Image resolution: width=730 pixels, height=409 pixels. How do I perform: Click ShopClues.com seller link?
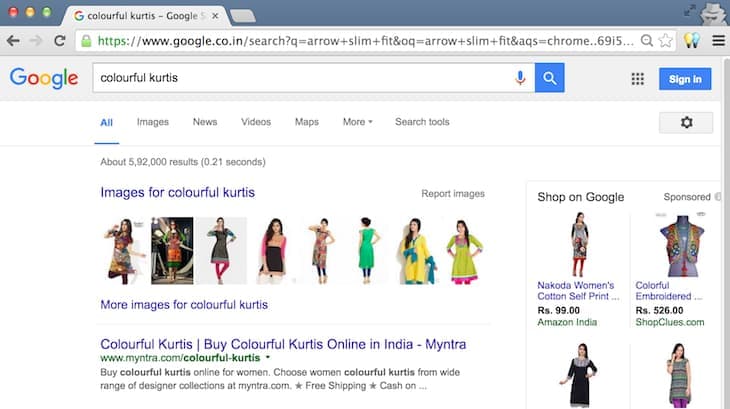coord(669,322)
